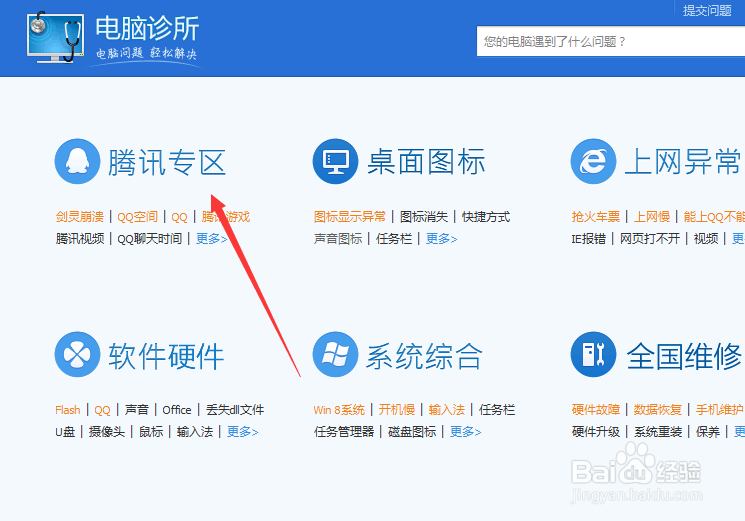Click the 抢火车票 link

pos(596,217)
